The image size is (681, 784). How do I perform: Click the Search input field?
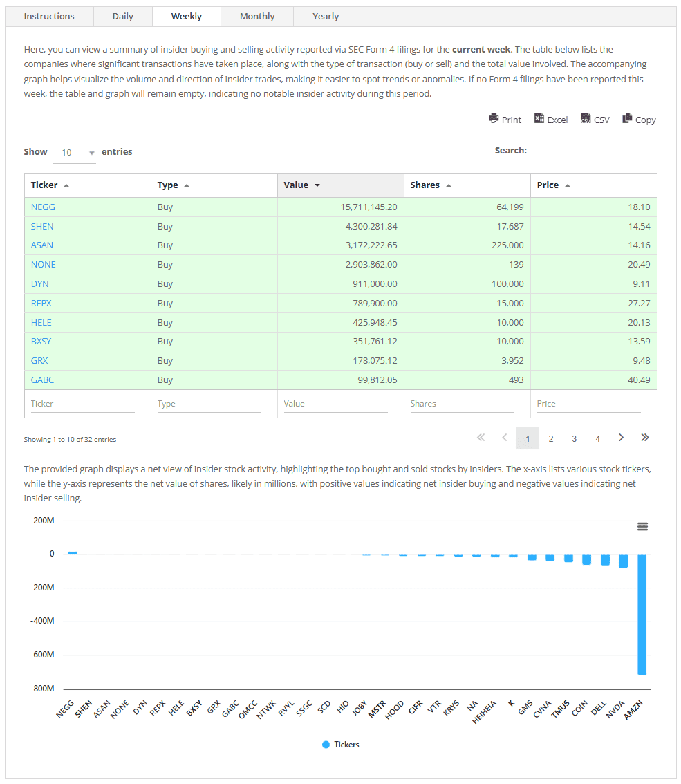point(593,151)
